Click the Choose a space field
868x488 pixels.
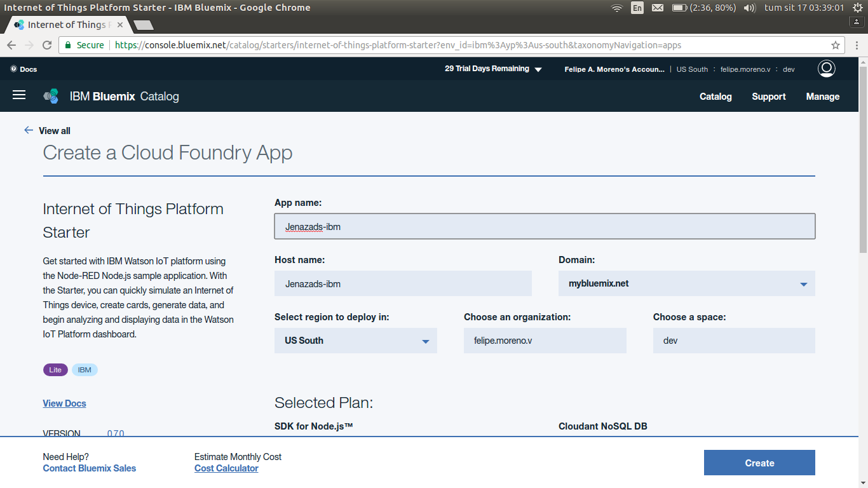(734, 341)
